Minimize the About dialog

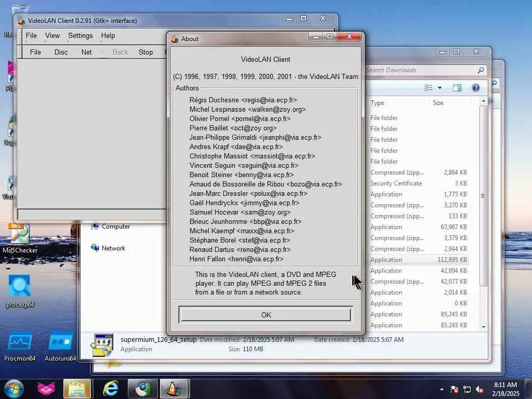[315, 37]
